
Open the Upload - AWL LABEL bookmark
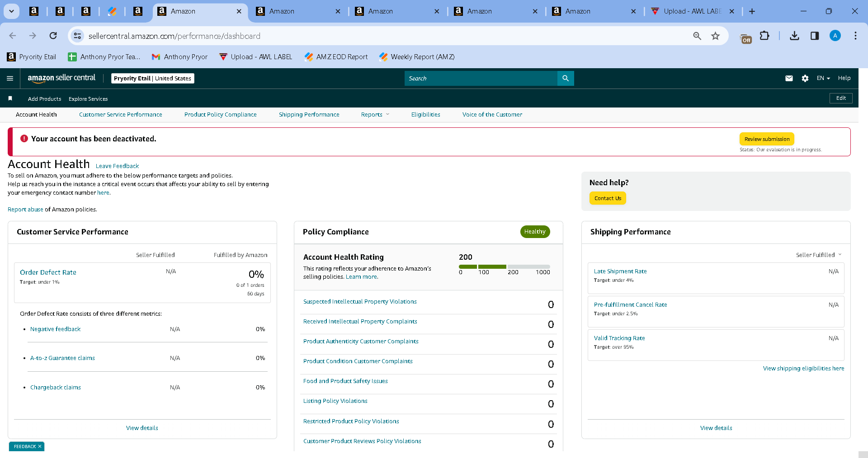point(256,57)
